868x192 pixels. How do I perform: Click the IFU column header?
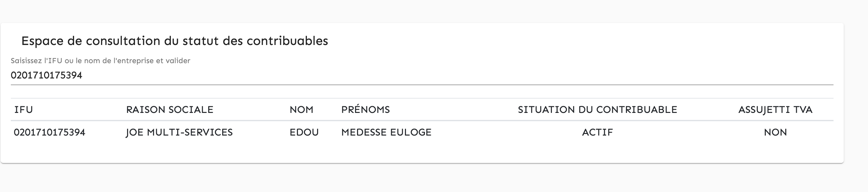pos(24,110)
